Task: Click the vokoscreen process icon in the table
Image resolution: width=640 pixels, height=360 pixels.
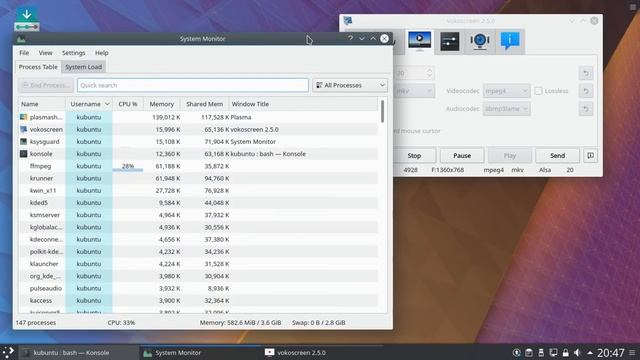Action: (x=24, y=129)
